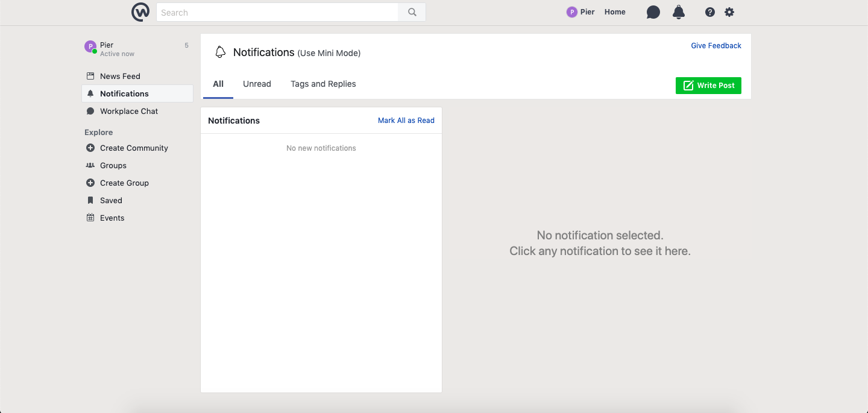
Task: Click the 'Explore' section heading
Action: coord(99,132)
